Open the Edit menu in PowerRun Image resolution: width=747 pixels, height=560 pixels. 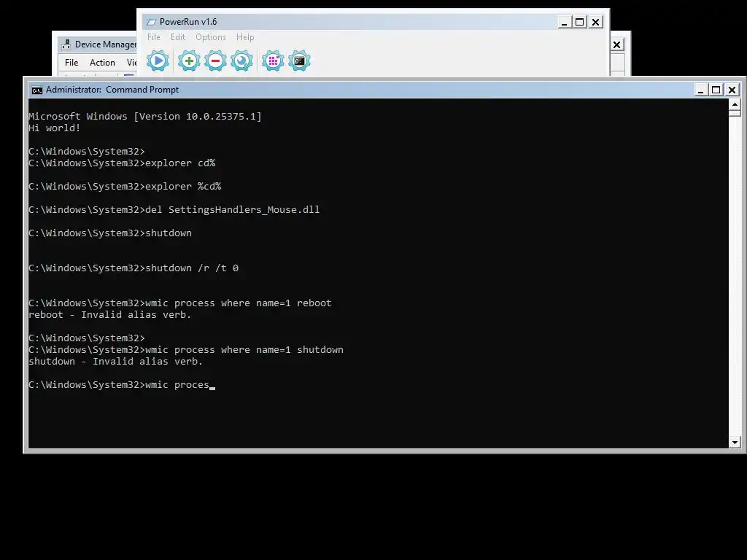178,37
